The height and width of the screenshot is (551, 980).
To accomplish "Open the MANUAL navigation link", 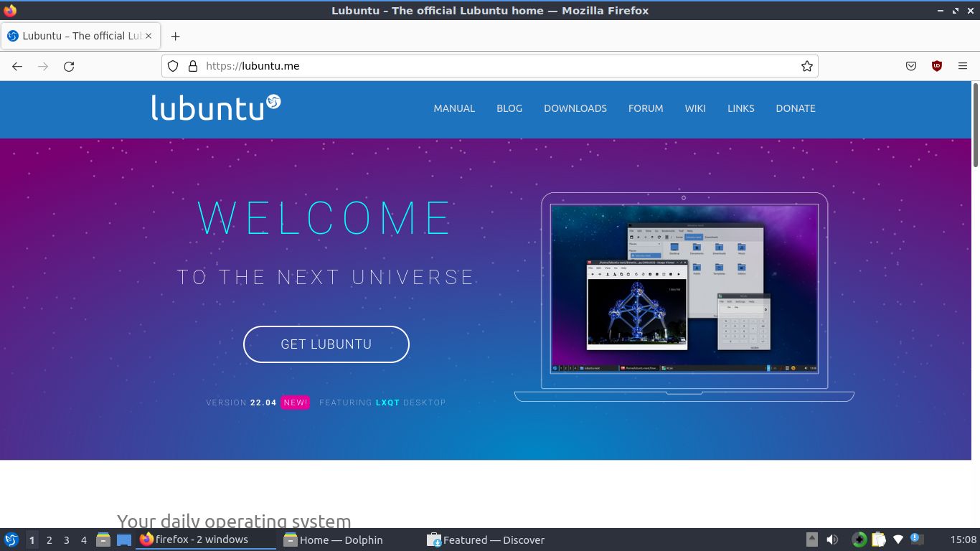I will click(x=454, y=108).
